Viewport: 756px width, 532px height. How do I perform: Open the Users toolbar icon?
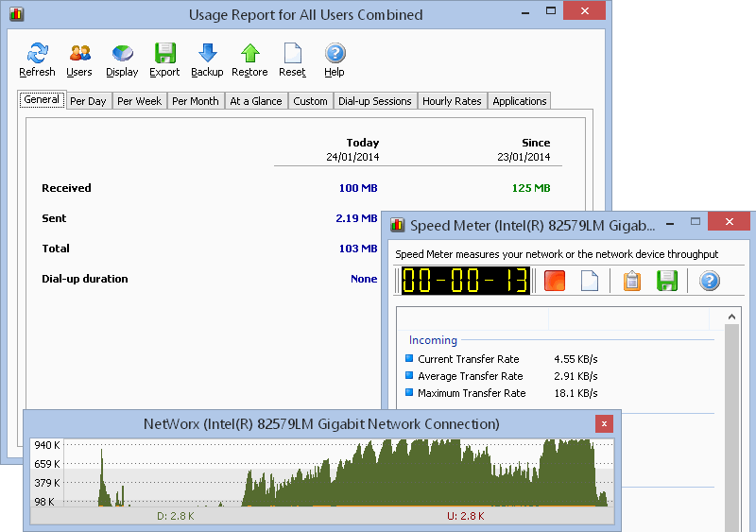(x=79, y=53)
